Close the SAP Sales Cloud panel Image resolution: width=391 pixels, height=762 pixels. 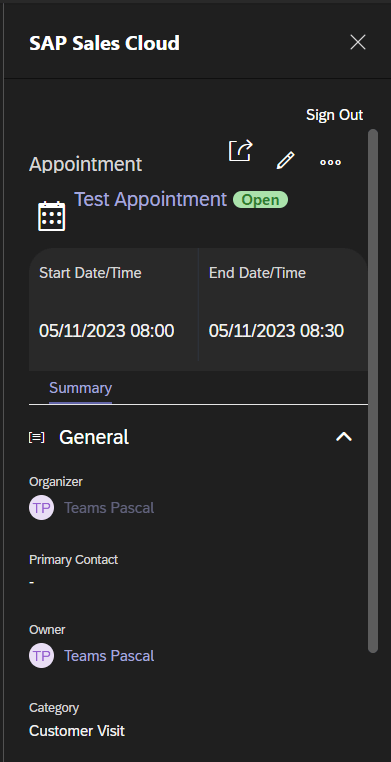(x=358, y=42)
